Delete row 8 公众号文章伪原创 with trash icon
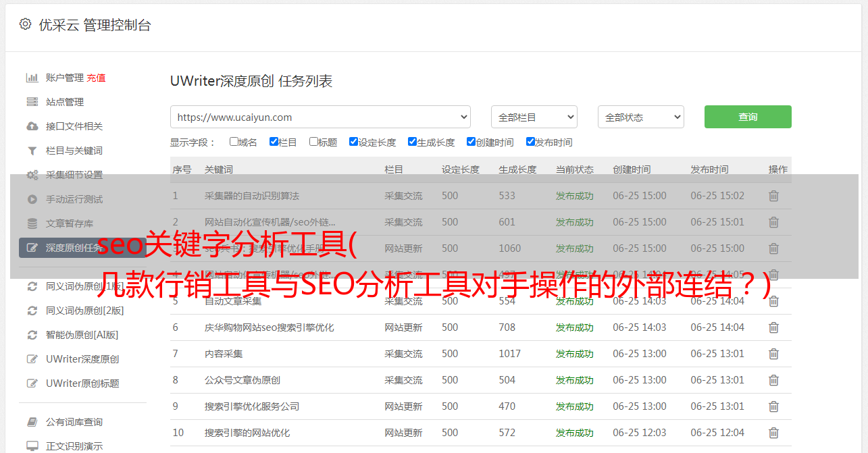 [773, 380]
